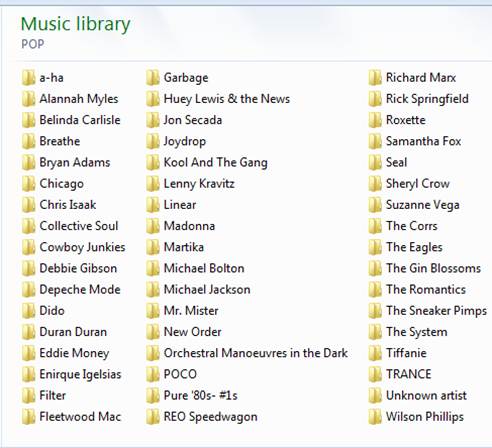This screenshot has height=448, width=492.
Task: Click the Chicago folder icon
Action: pyautogui.click(x=29, y=184)
